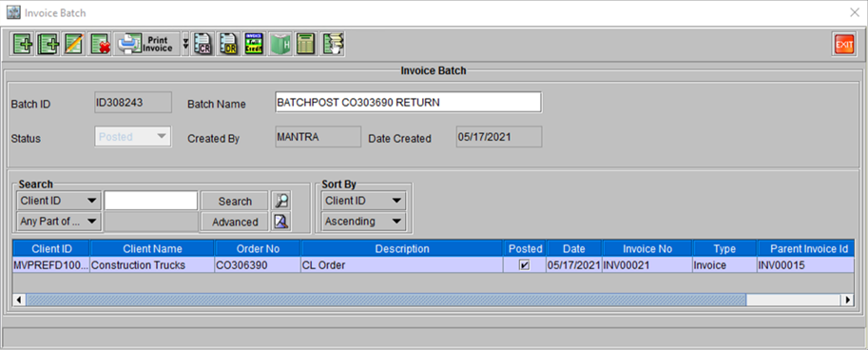Click the red EXIT icon
The height and width of the screenshot is (350, 868).
[844, 45]
